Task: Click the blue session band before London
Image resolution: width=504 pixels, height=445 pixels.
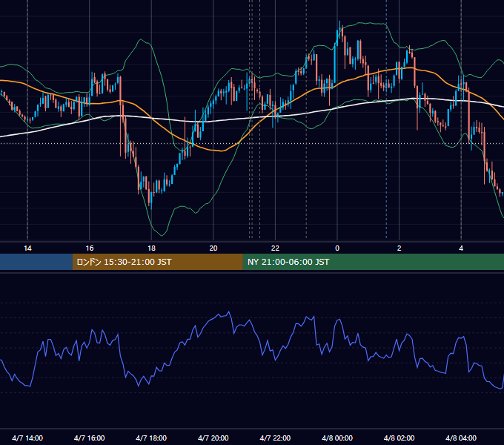Action: click(36, 262)
